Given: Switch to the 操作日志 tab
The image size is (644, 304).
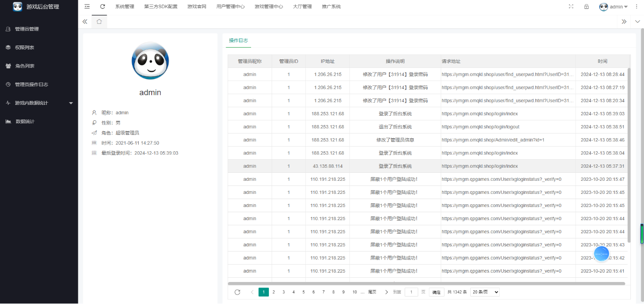Looking at the screenshot, I should (238, 41).
